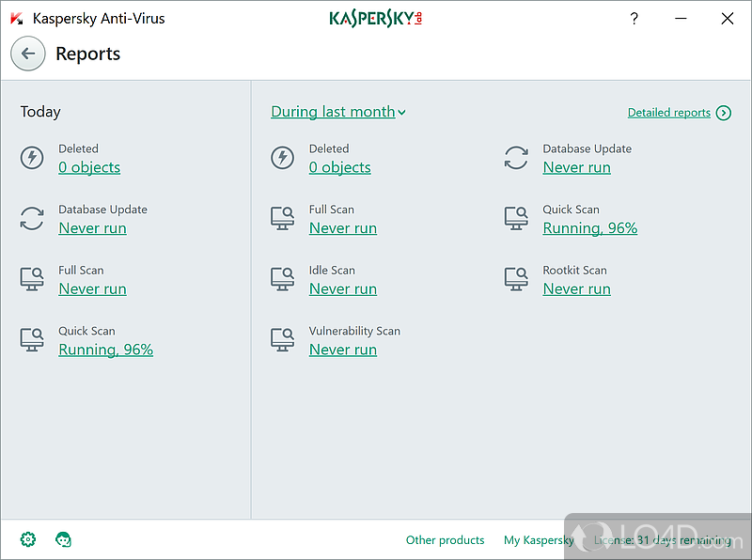Viewport: 752px width, 560px height.
Task: Click last month's Full Scan monitor icon
Action: click(282, 219)
